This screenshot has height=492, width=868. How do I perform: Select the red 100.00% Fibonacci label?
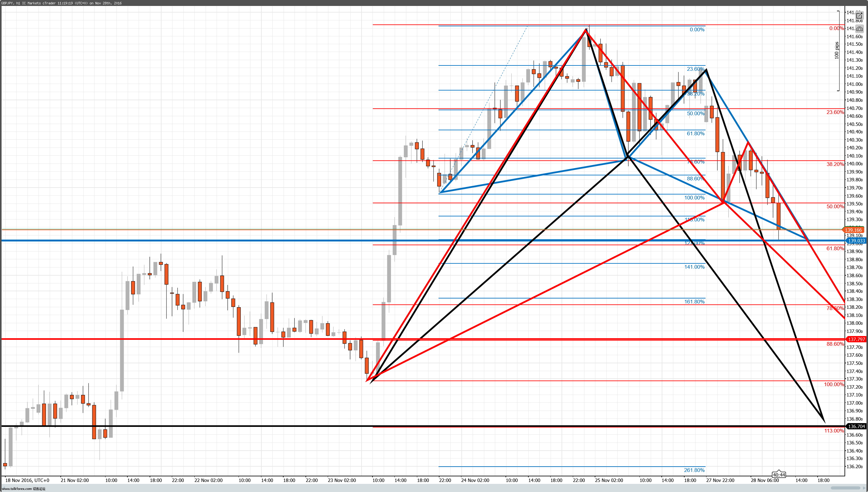click(x=834, y=384)
